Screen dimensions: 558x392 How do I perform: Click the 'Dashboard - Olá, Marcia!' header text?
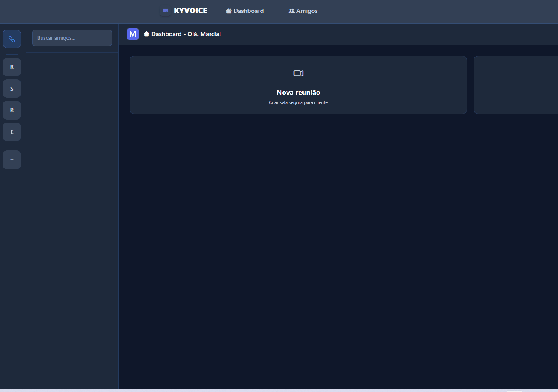point(186,34)
